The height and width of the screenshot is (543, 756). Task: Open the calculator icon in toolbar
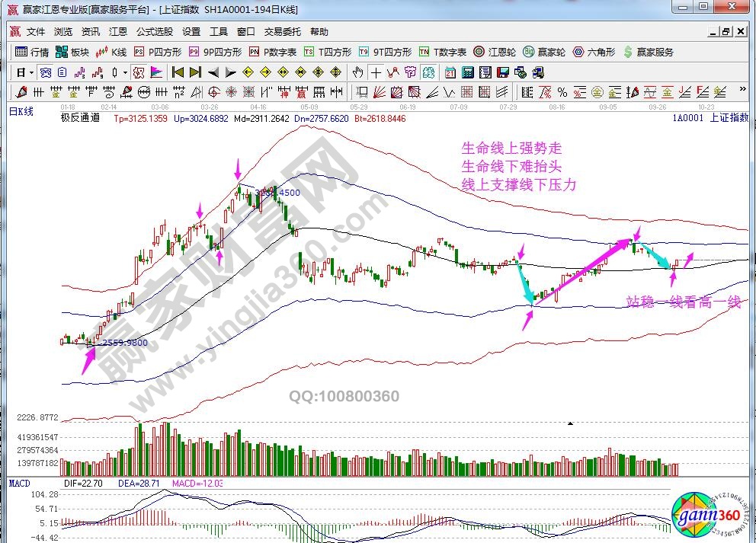click(x=467, y=72)
